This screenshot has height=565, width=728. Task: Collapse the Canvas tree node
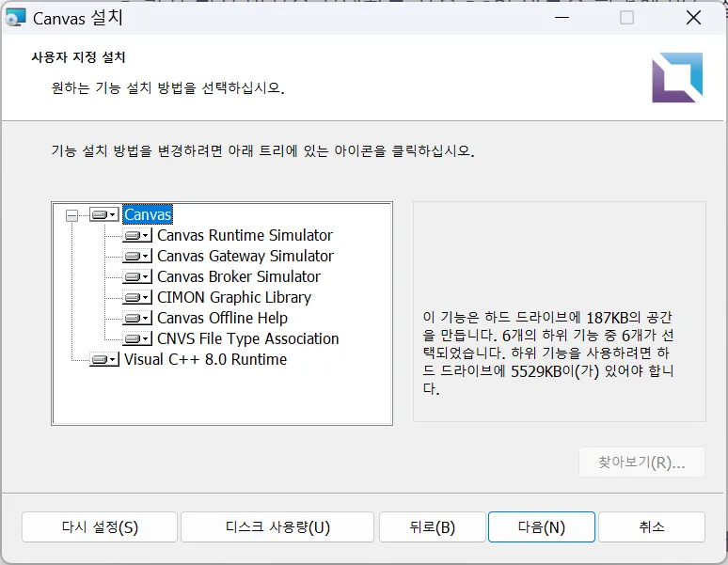71,215
